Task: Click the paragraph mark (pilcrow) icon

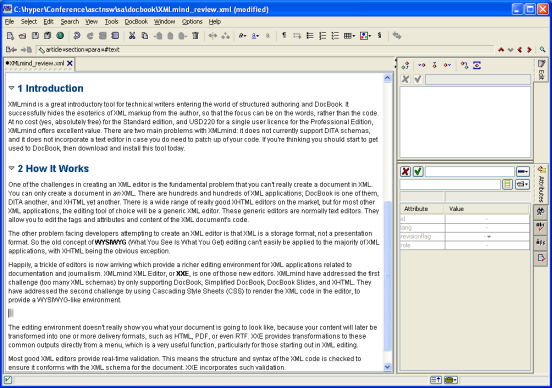Action: pyautogui.click(x=284, y=35)
